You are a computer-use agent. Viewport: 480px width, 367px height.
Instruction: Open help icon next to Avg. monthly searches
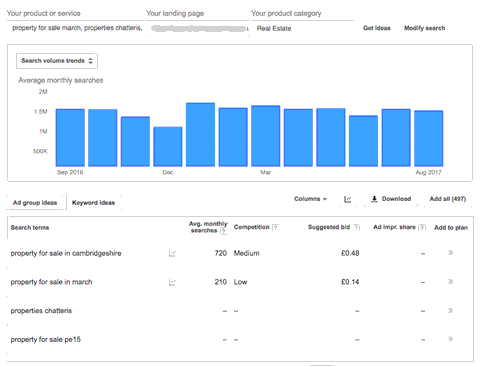pyautogui.click(x=223, y=231)
